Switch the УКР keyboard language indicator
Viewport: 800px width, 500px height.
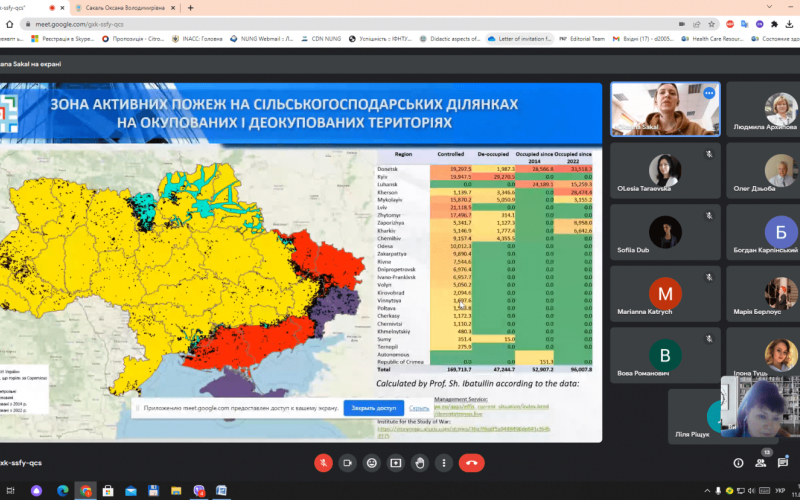click(x=780, y=491)
